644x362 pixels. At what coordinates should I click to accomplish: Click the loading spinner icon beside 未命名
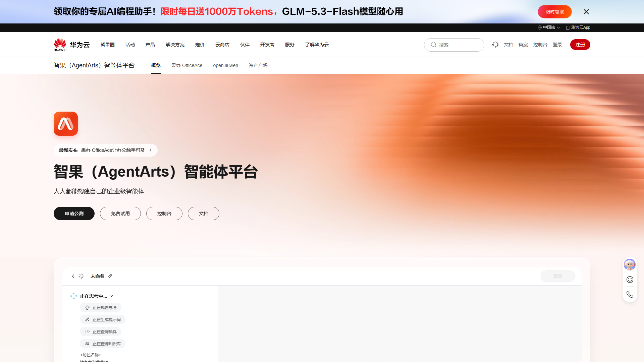(x=81, y=276)
